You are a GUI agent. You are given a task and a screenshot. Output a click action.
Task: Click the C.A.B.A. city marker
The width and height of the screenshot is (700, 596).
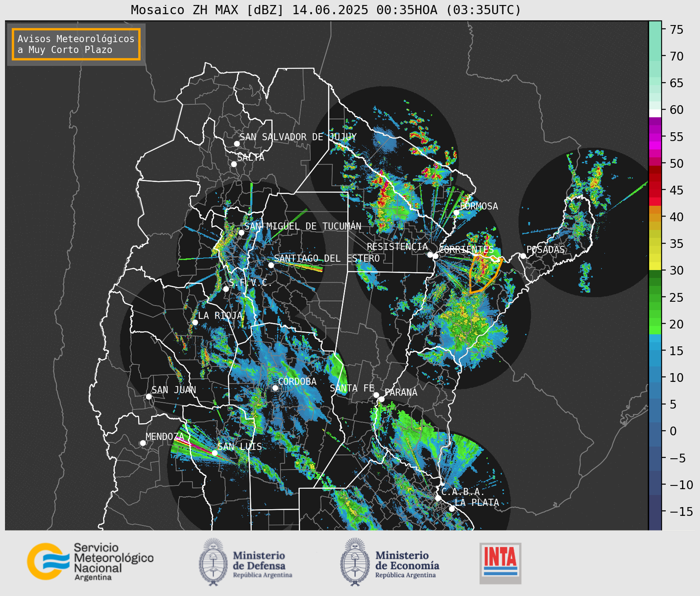pyautogui.click(x=438, y=498)
